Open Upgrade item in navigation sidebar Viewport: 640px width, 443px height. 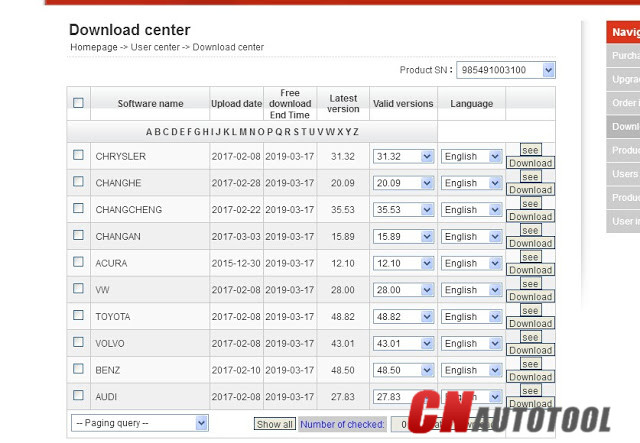623,79
